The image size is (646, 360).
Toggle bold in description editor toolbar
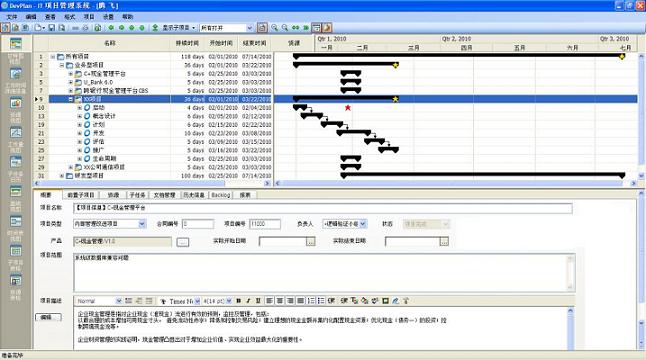[x=238, y=301]
